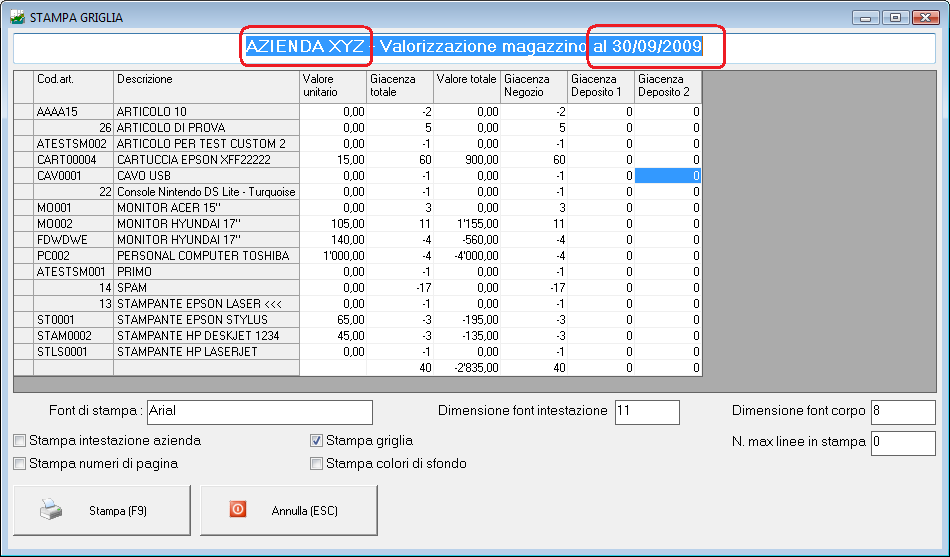
Task: Select the ATESTSM002 code cell
Action: tap(73, 144)
